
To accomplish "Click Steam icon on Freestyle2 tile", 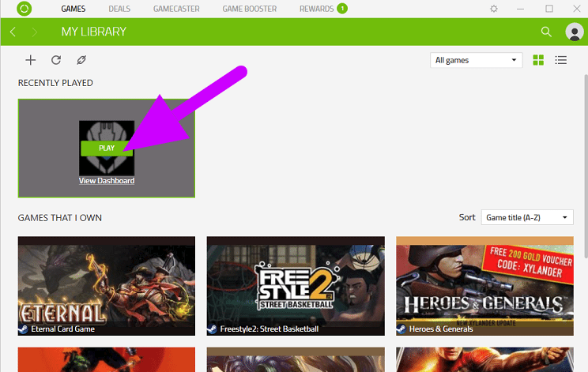I will 213,329.
